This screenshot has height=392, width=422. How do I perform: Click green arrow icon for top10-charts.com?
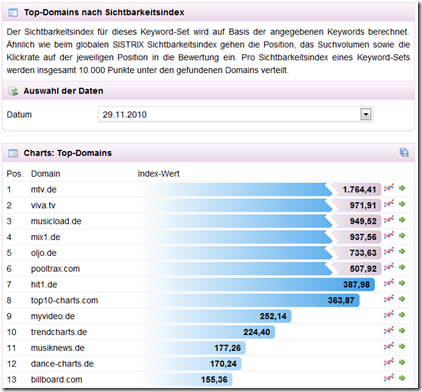[402, 299]
